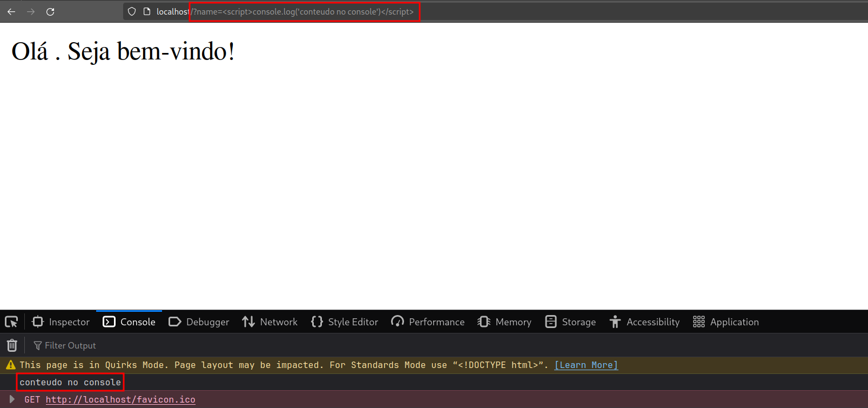Image resolution: width=868 pixels, height=408 pixels.
Task: Switch to the Network tab
Action: click(270, 322)
